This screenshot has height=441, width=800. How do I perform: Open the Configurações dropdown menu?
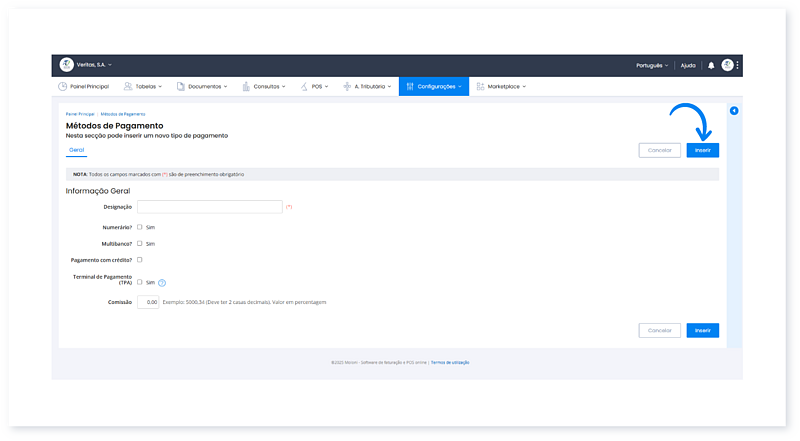coord(433,87)
